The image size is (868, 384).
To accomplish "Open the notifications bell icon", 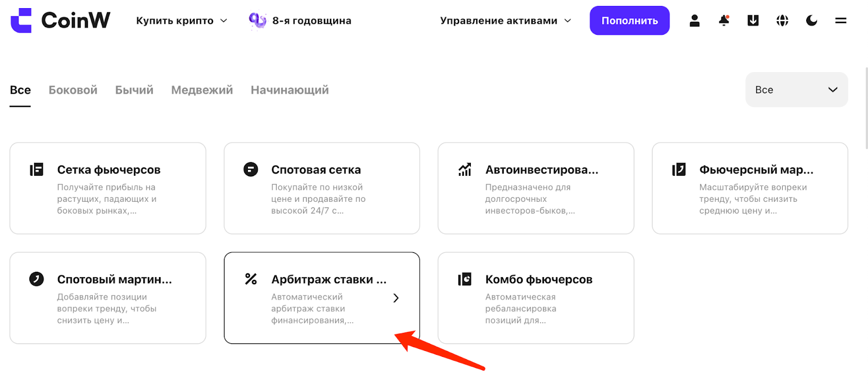I will pos(724,21).
